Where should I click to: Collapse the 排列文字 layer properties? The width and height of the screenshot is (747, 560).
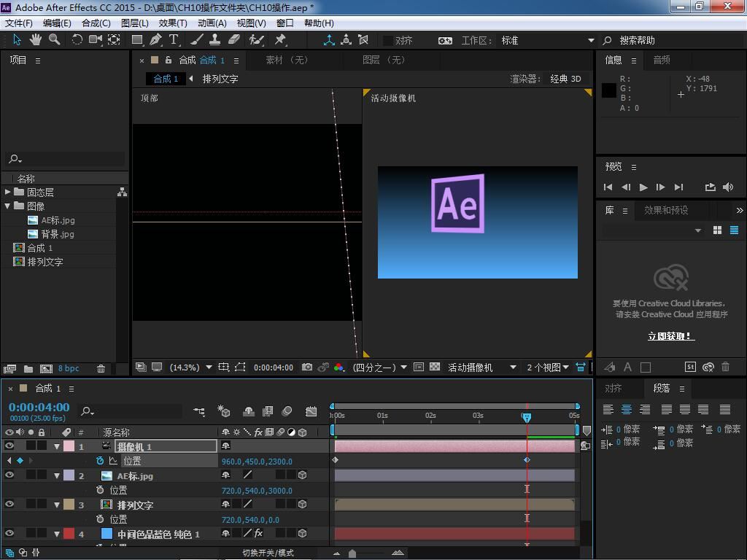coord(57,505)
